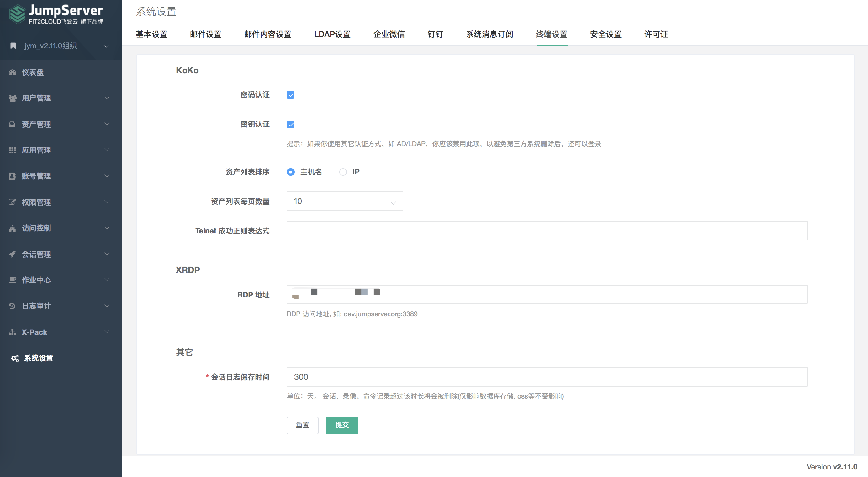This screenshot has width=868, height=477.
Task: Click the 账号管理 sidebar icon
Action: coord(13,176)
